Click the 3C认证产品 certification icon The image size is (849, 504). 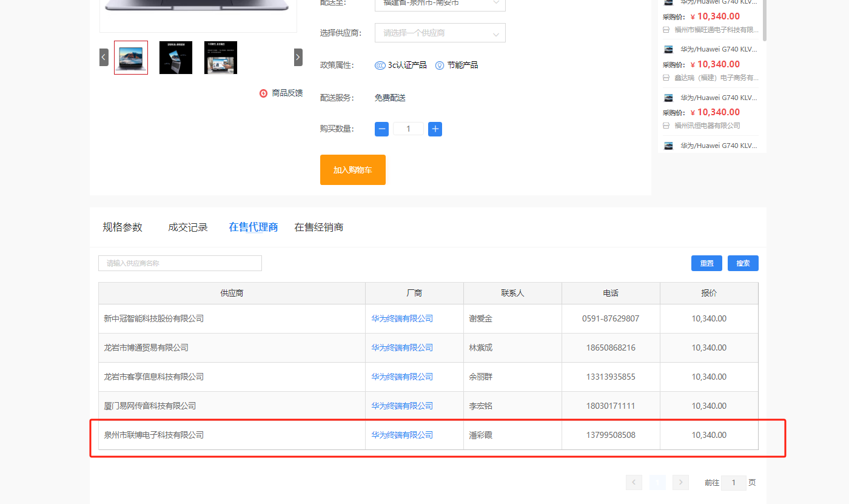[x=380, y=66]
